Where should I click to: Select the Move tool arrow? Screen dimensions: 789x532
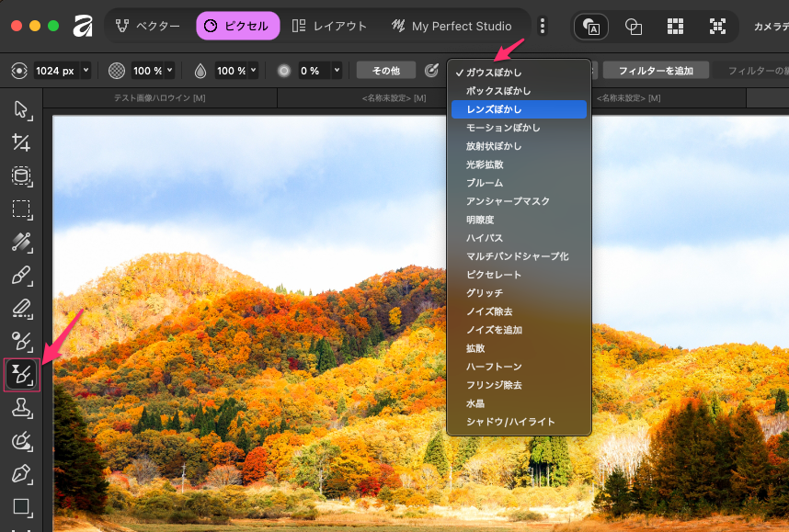[21, 109]
